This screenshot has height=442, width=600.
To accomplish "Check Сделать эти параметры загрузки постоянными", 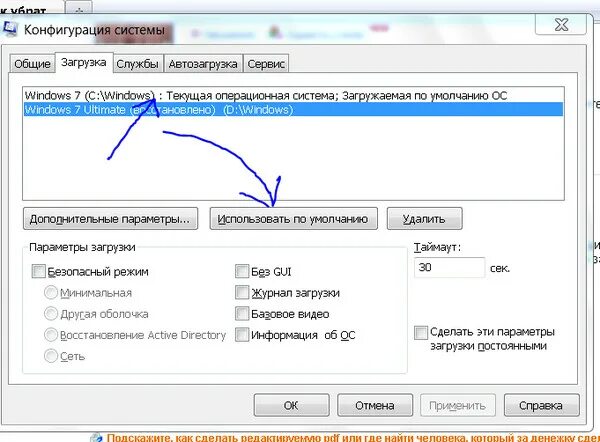I will [x=421, y=332].
